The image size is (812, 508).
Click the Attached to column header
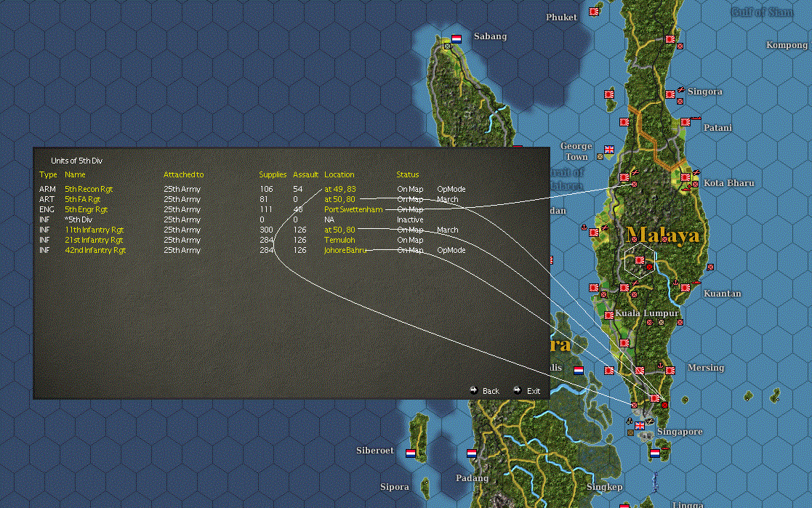(x=183, y=174)
